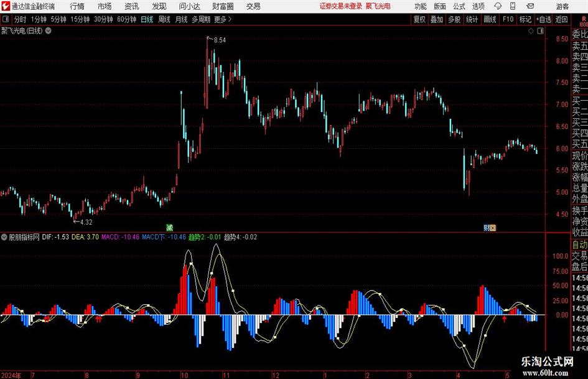Screen dimensions: 588x379
Task: Open the mobile phone icon
Action: [x=513, y=6]
